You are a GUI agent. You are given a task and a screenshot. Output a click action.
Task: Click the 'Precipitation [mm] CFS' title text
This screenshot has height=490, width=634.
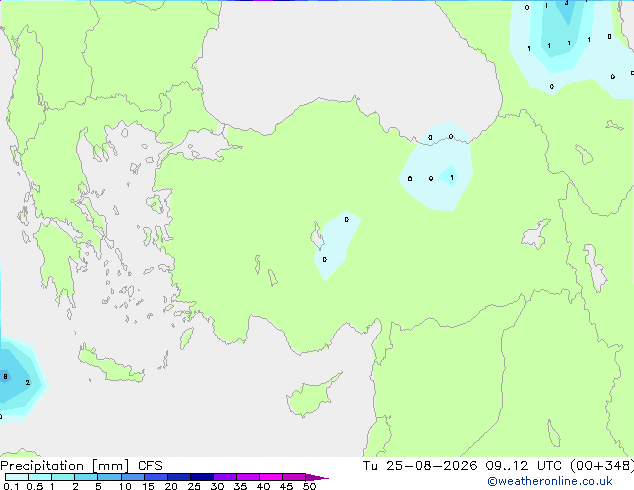coord(81,466)
